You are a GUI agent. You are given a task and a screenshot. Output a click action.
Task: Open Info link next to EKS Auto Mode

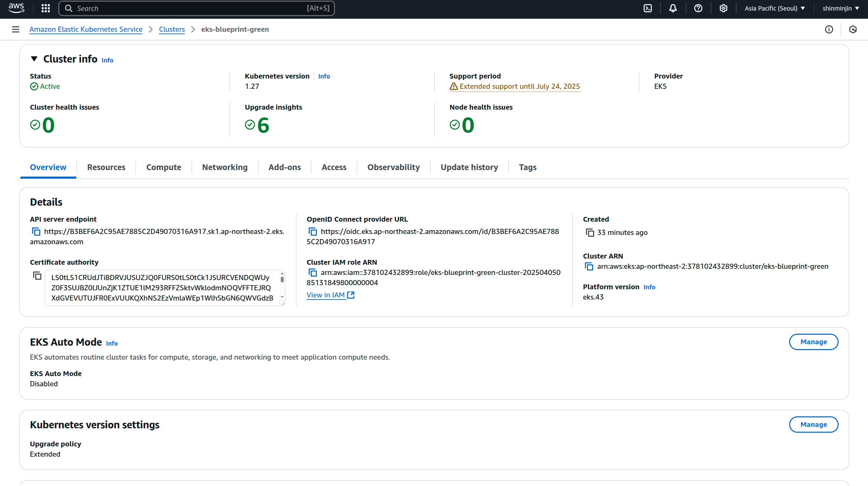point(112,343)
